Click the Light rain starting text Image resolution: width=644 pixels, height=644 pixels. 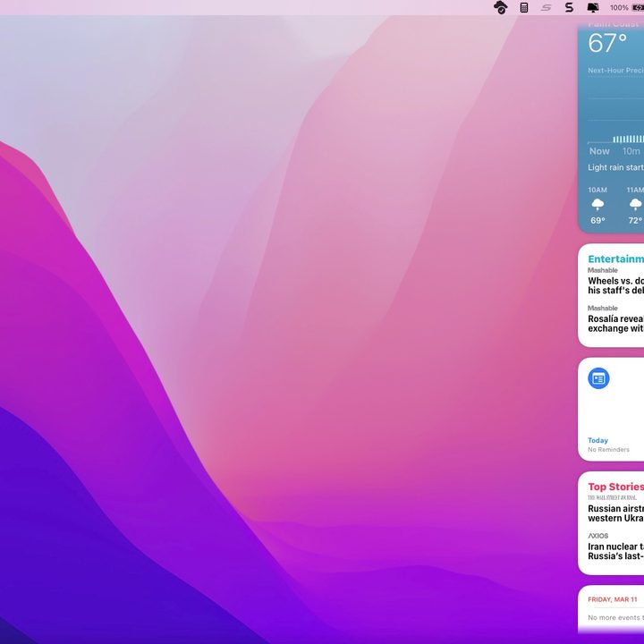coord(615,167)
